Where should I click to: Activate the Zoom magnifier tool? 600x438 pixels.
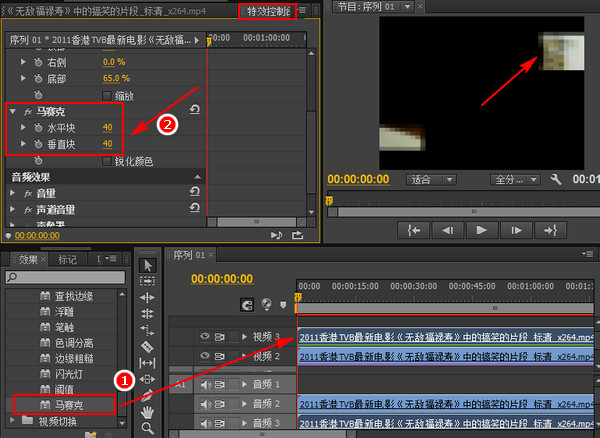tap(148, 428)
